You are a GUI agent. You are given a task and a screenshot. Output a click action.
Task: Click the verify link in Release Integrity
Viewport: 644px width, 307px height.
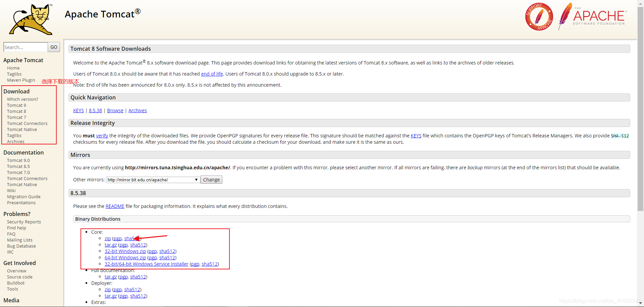102,136
